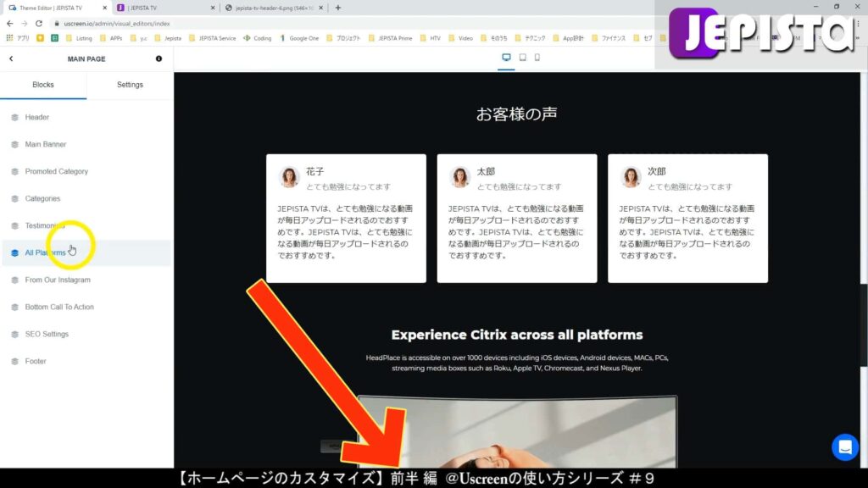Open the ファイナンス bookmark folder

pyautogui.click(x=609, y=38)
